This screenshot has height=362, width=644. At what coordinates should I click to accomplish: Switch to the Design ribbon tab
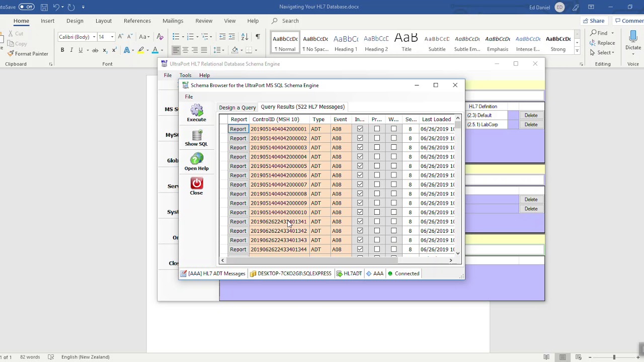point(74,21)
